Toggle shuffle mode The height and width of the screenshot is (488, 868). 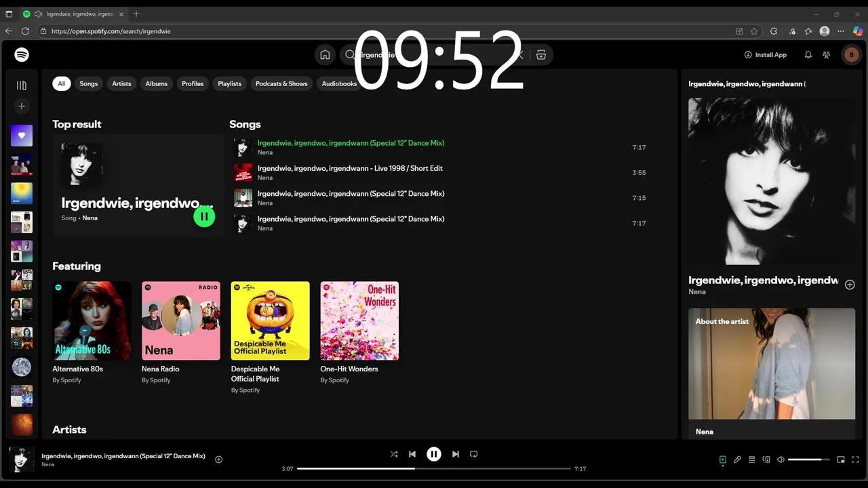coord(394,454)
